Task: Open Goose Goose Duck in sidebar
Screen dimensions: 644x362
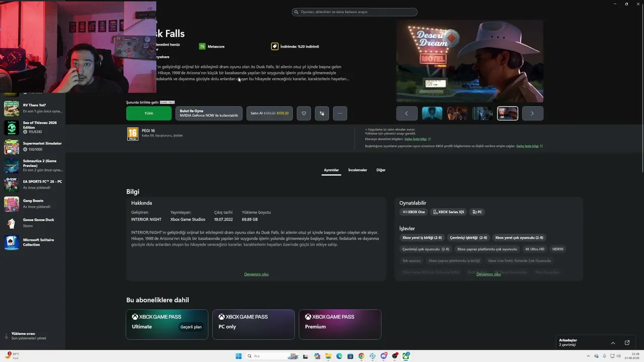Action: click(33, 223)
